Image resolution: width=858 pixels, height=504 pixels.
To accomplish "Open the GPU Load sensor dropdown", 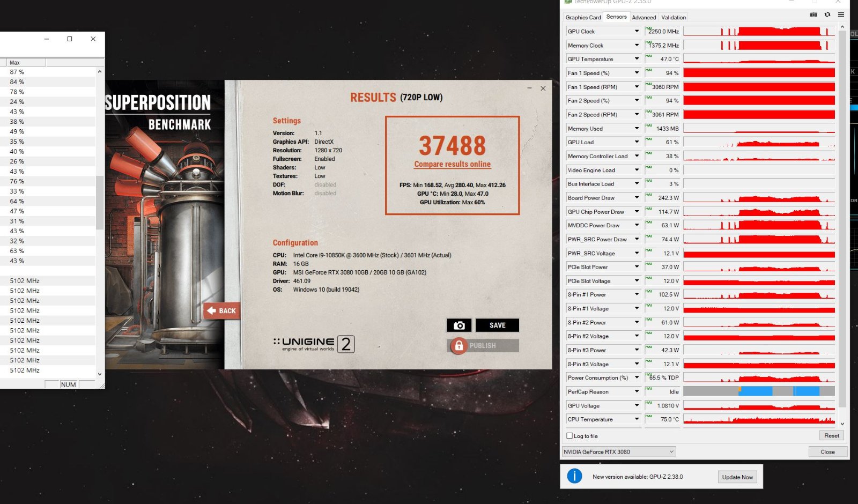I will click(637, 142).
